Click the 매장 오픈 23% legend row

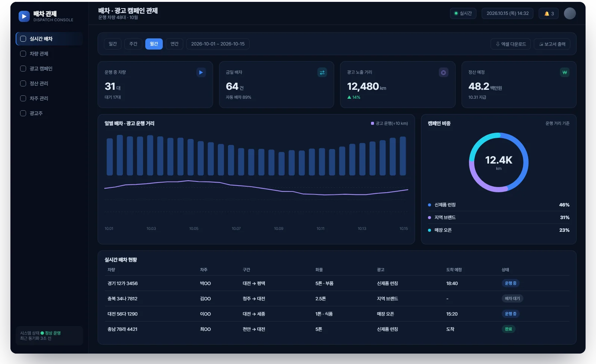(x=499, y=230)
